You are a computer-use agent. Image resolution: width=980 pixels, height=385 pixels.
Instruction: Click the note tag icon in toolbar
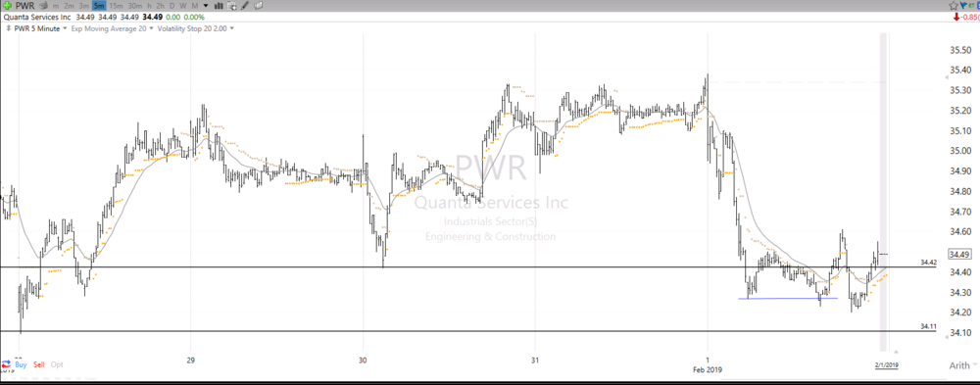tap(258, 6)
